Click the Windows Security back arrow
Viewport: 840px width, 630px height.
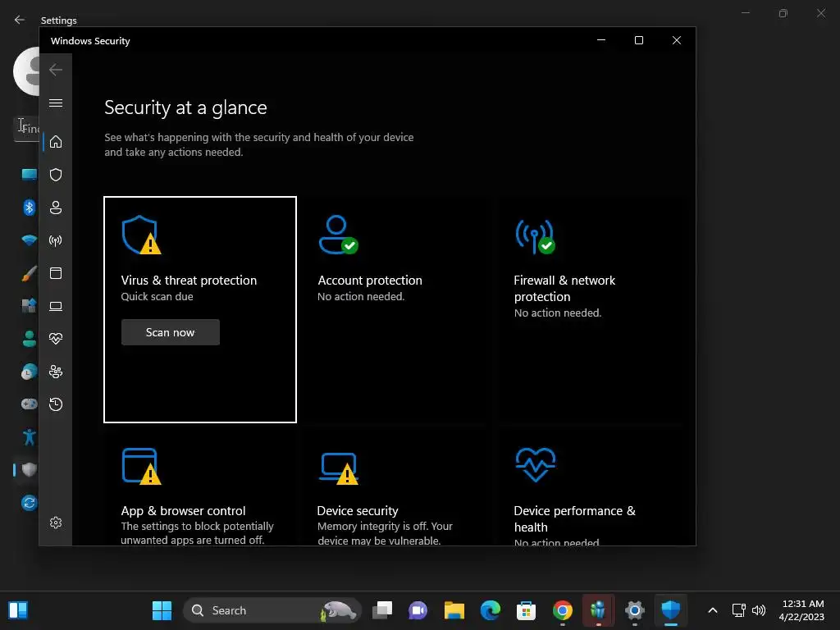tap(56, 70)
